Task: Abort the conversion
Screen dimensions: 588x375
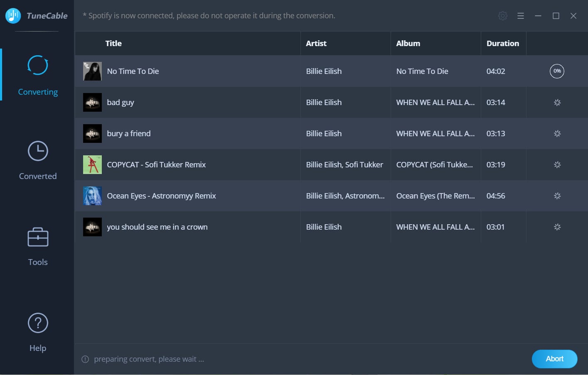Action: (554, 359)
